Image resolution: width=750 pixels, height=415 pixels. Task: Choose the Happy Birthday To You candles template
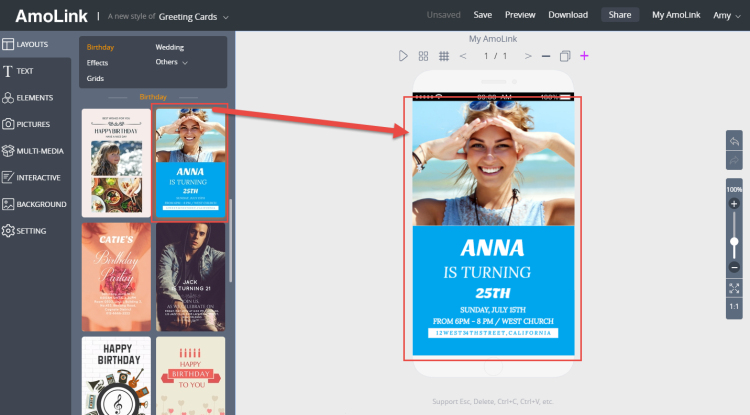pos(190,376)
